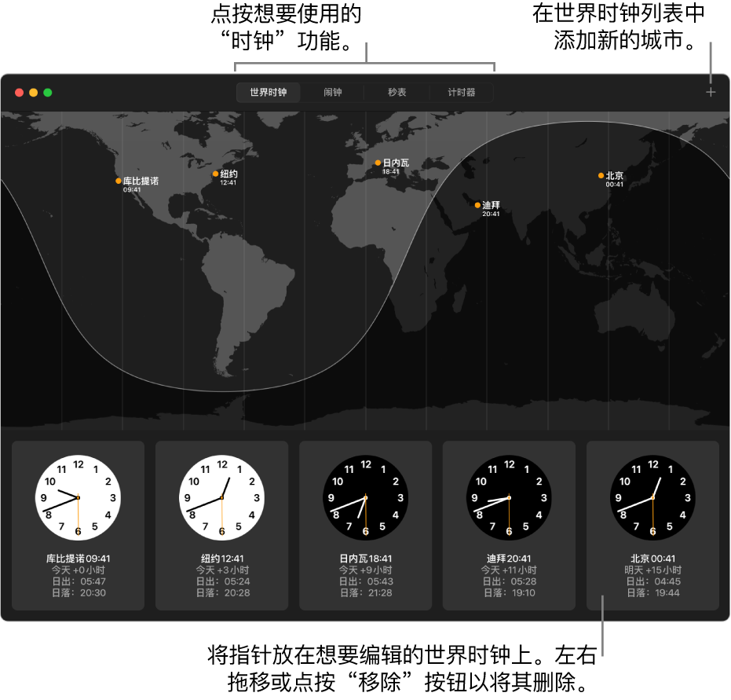Click the 库比提诺 orange map marker
731x700 pixels.
click(119, 181)
